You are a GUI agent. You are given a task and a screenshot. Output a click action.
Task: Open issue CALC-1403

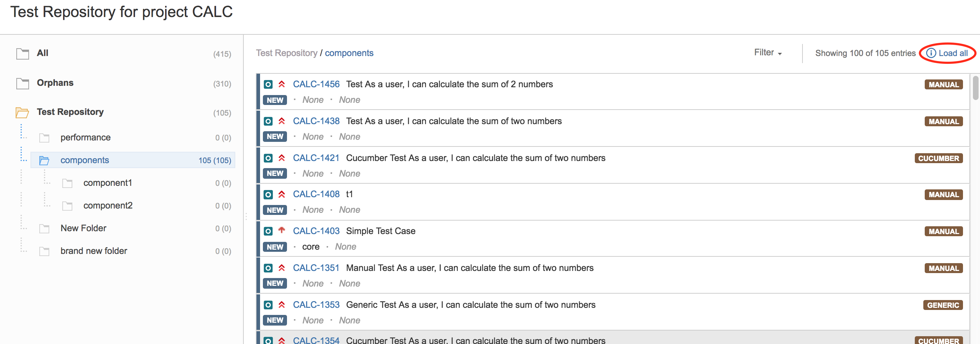316,231
